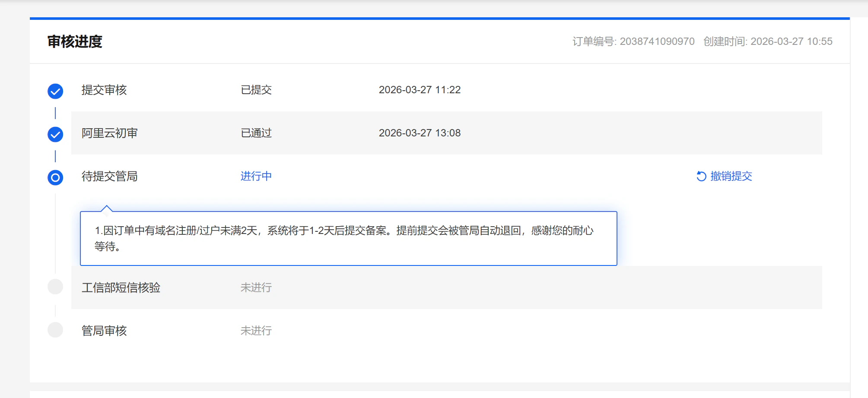Select the order number 2038741090970 text
This screenshot has height=398, width=868.
click(x=657, y=41)
